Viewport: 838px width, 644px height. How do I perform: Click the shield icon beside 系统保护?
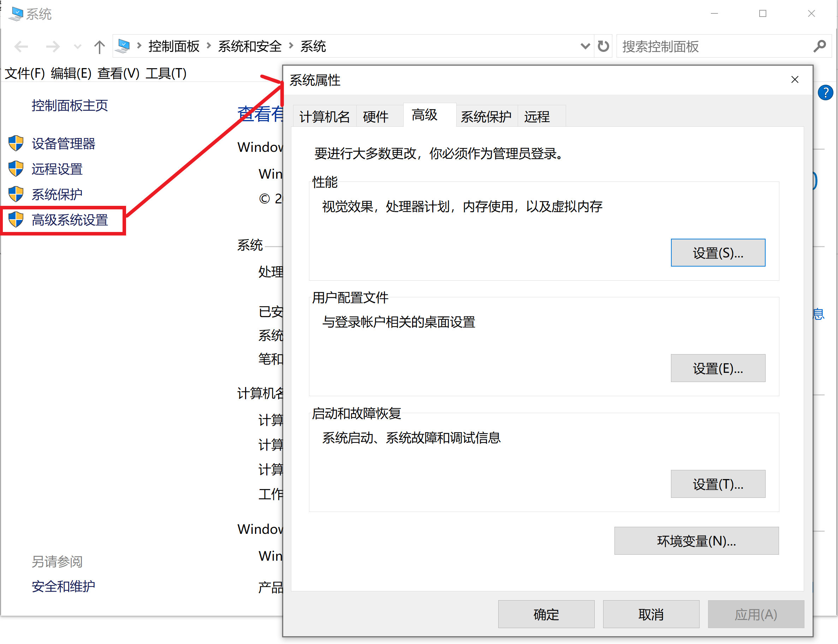[x=16, y=194]
